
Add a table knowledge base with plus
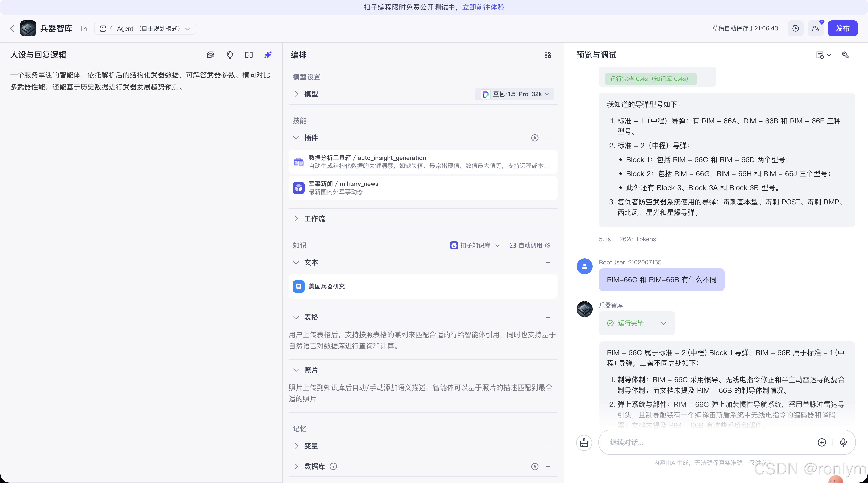pyautogui.click(x=548, y=317)
